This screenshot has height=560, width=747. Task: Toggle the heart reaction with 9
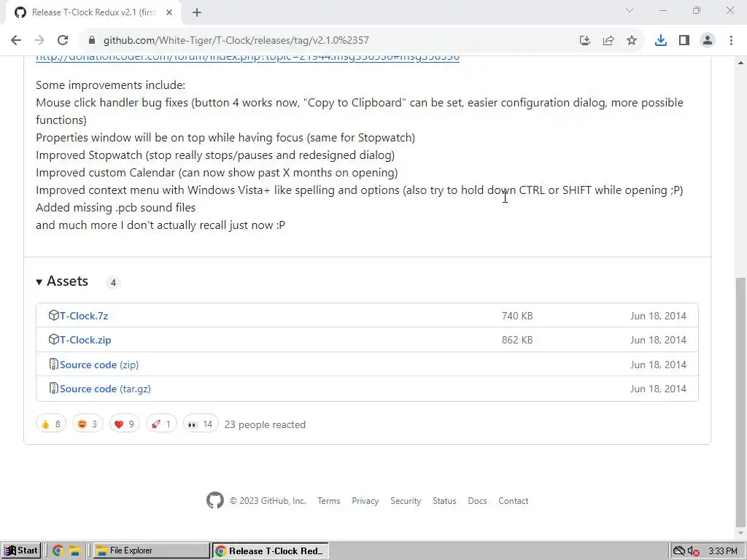[124, 424]
